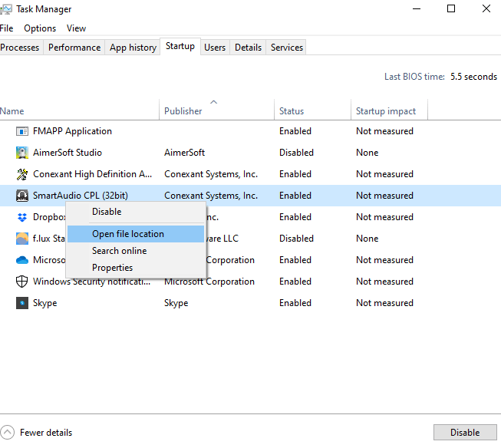Select the FMAPP Application row name
The height and width of the screenshot is (448, 501).
73,131
